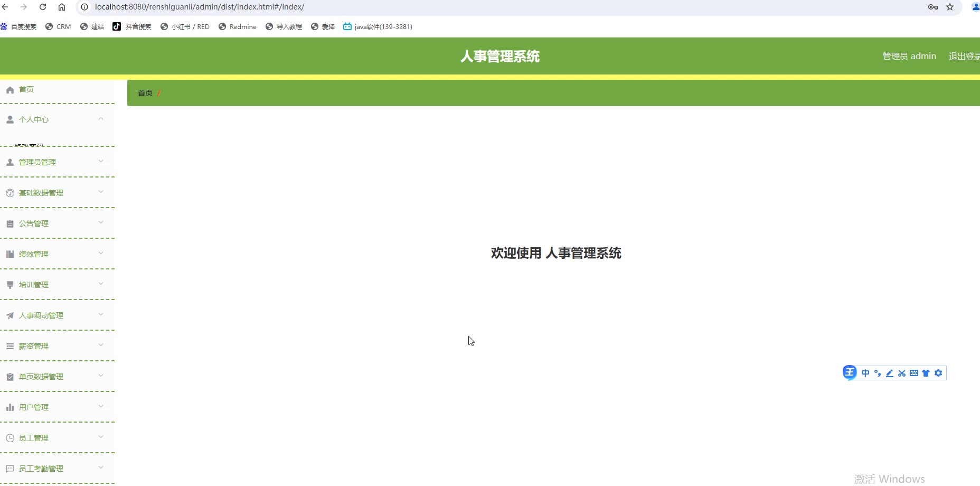Screen dimensions: 980x486
Task: Select the 员工考勤管理 menu label
Action: point(41,469)
